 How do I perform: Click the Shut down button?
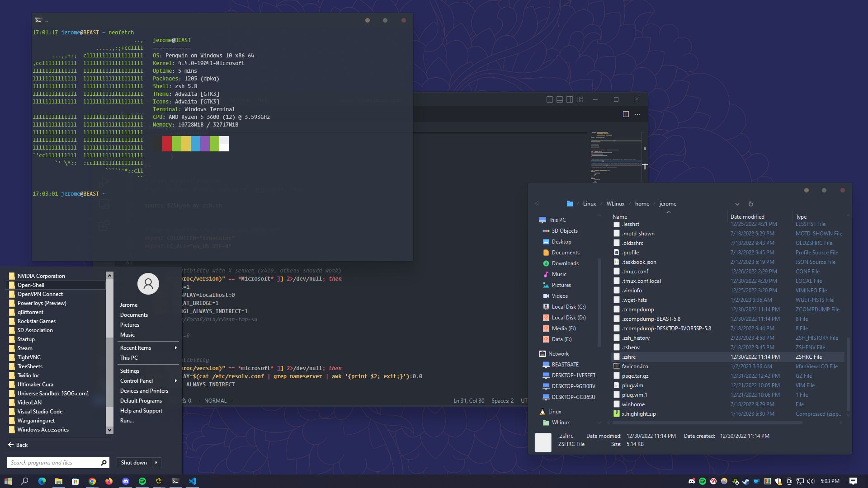(134, 463)
